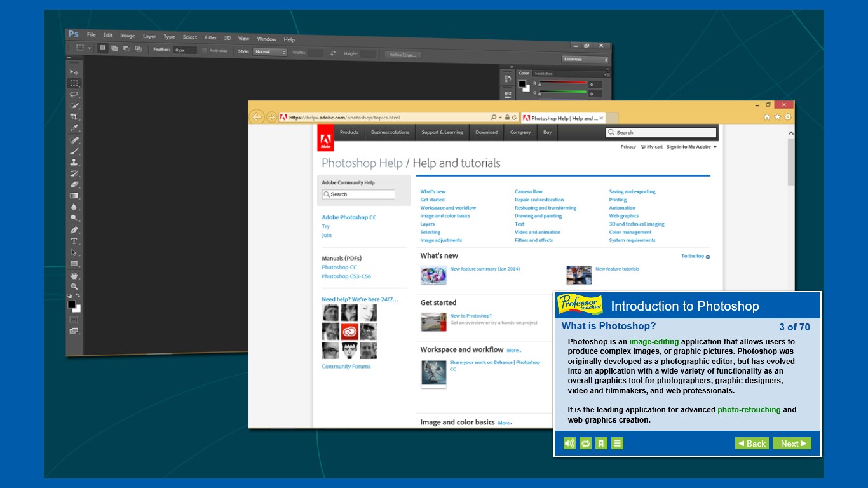
Task: Select the Eraser tool
Action: pyautogui.click(x=74, y=184)
